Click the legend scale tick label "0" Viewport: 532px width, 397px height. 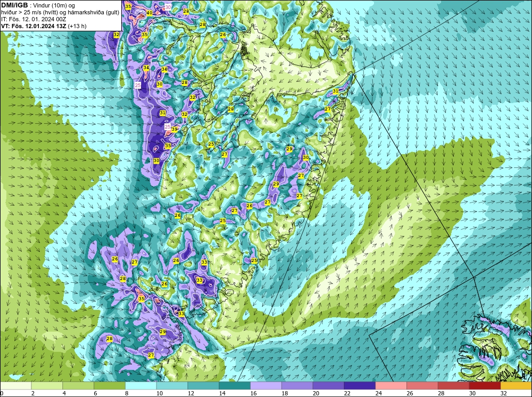point(2,393)
